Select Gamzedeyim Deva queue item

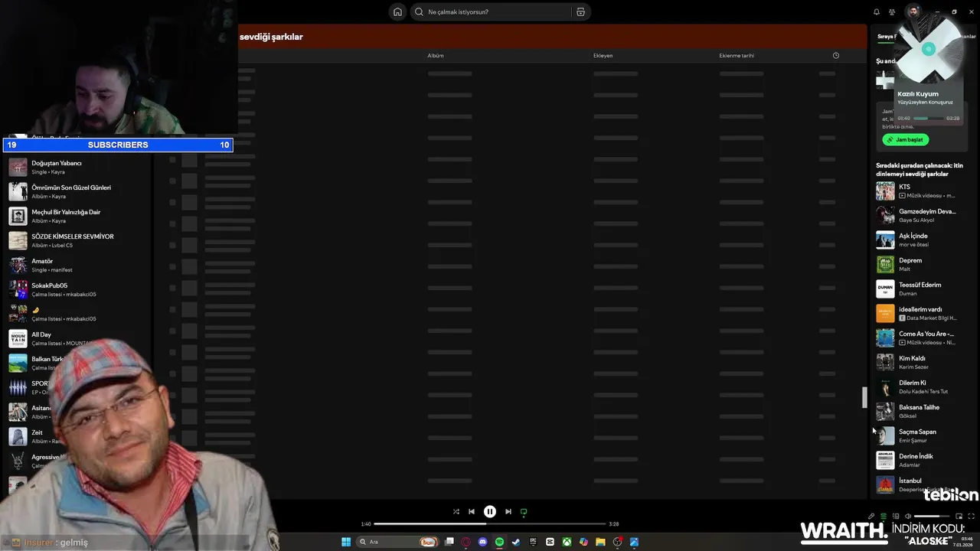923,215
